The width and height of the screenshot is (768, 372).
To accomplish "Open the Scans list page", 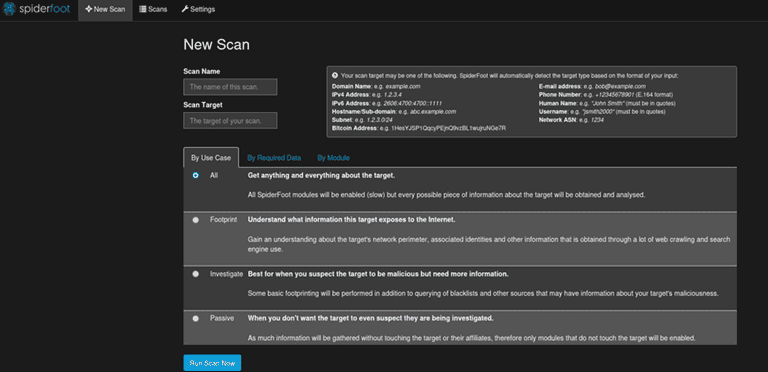I will click(x=153, y=9).
